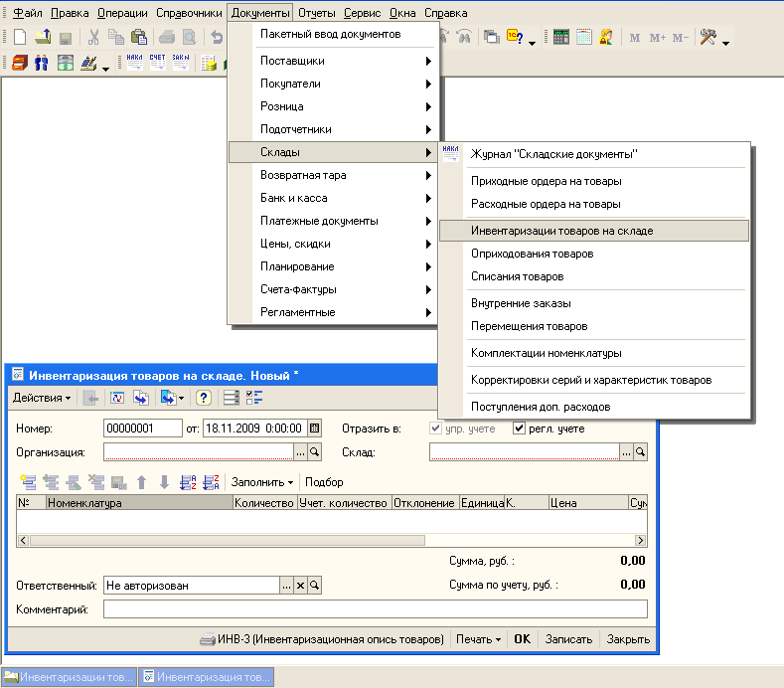Click the horizontal scrollbar of the items table
The width and height of the screenshot is (784, 688).
click(227, 541)
